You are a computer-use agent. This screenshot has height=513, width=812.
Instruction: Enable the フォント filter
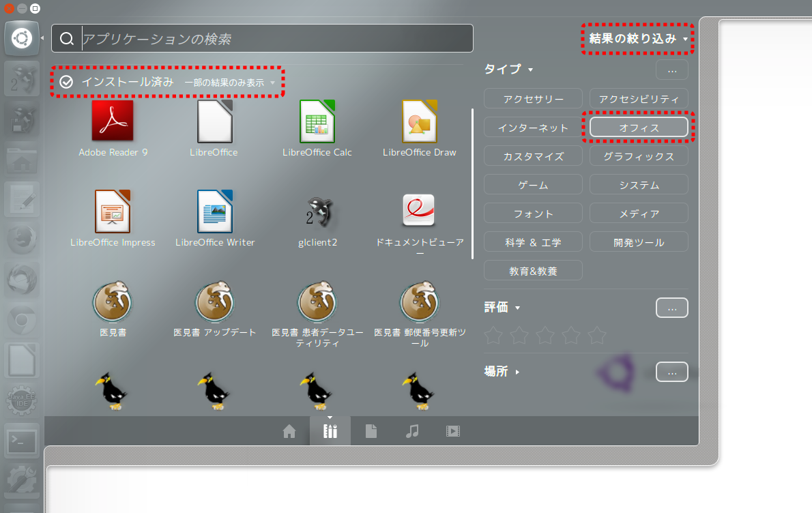point(533,214)
